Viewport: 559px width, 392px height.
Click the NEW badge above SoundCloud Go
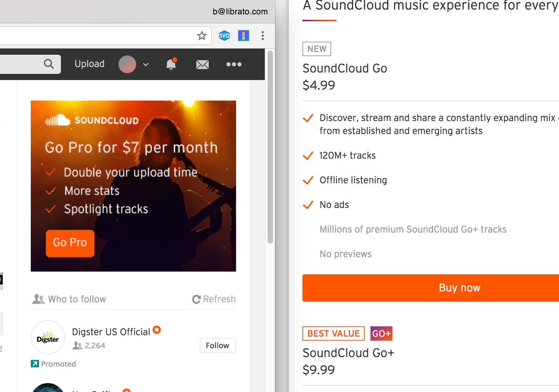pos(317,49)
